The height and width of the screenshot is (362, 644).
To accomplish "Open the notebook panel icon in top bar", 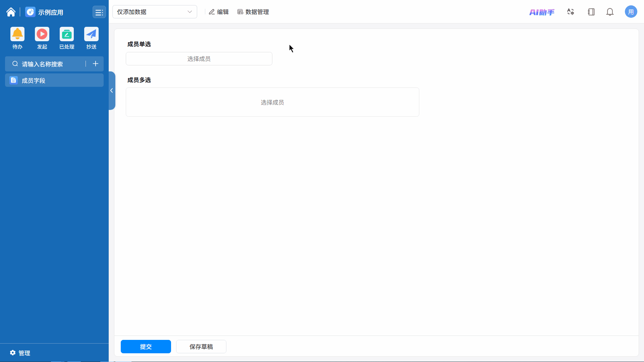I will click(x=591, y=12).
